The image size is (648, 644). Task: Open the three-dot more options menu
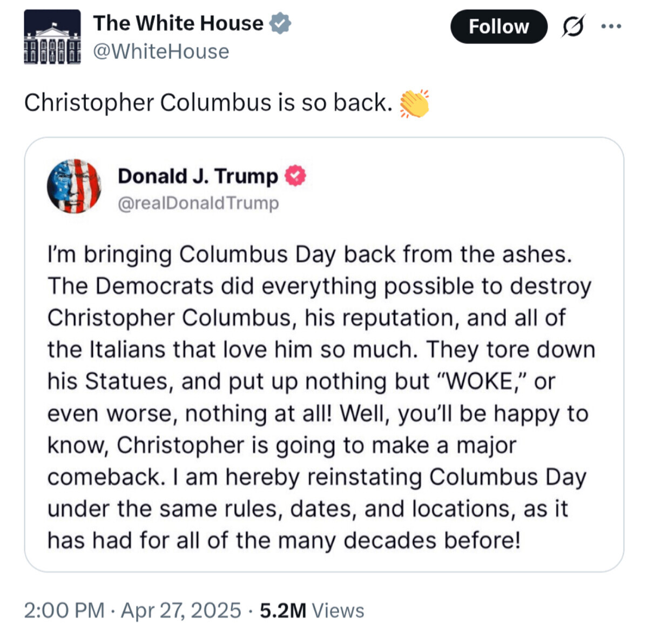point(611,26)
